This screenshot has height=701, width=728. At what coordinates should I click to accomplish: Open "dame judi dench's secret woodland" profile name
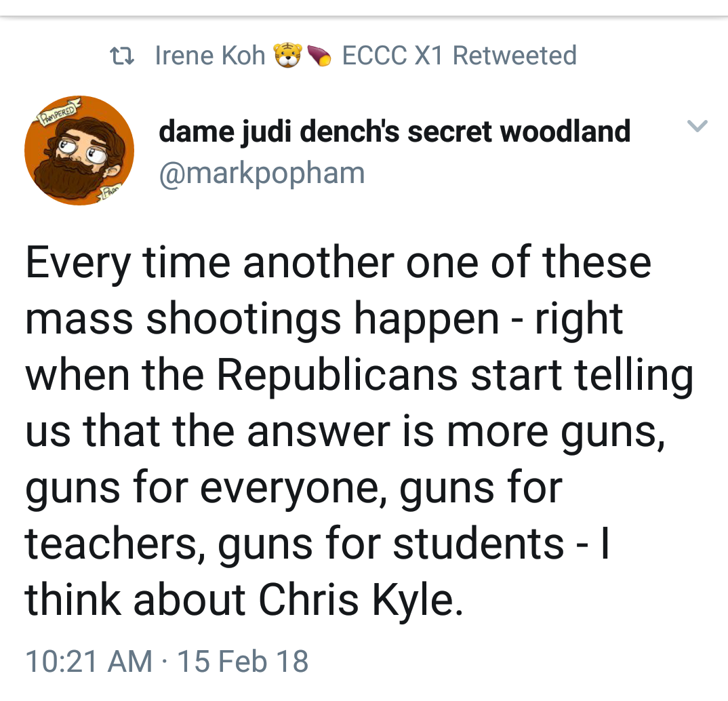[395, 132]
